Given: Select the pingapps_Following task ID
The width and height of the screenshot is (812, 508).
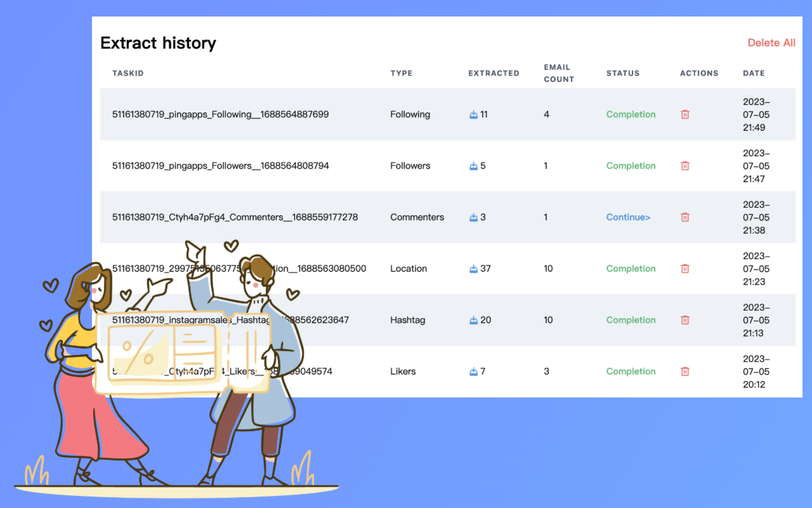Looking at the screenshot, I should (x=220, y=114).
